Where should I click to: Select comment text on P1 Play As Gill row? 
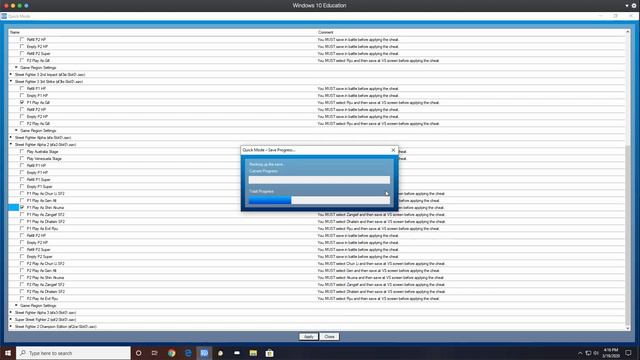tap(378, 102)
